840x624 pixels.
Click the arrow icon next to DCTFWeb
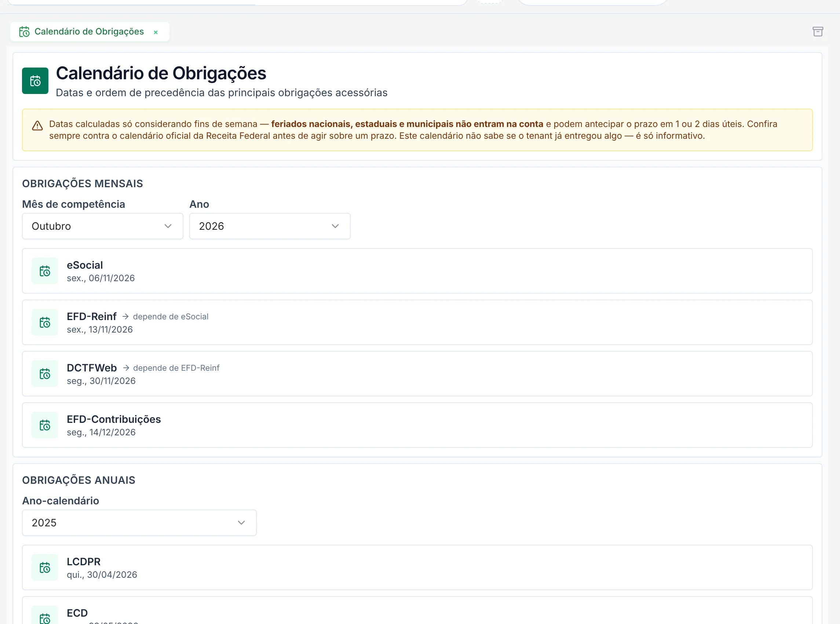click(x=126, y=368)
